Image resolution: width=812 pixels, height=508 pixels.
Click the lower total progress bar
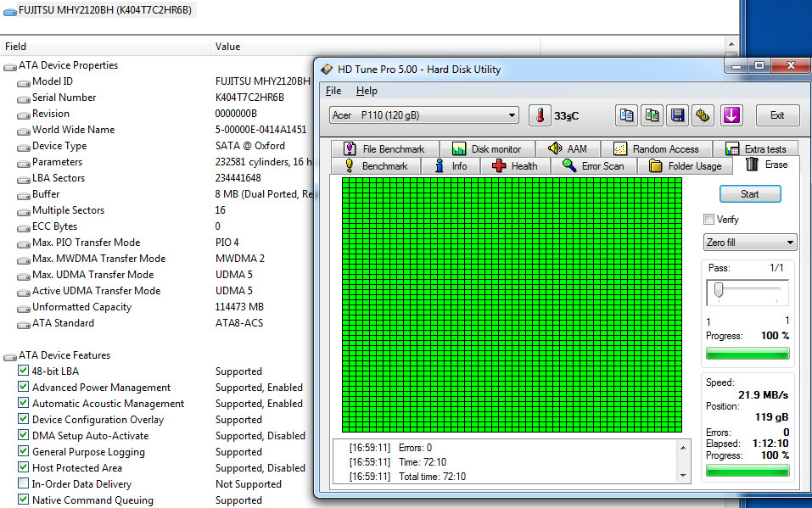[748, 470]
